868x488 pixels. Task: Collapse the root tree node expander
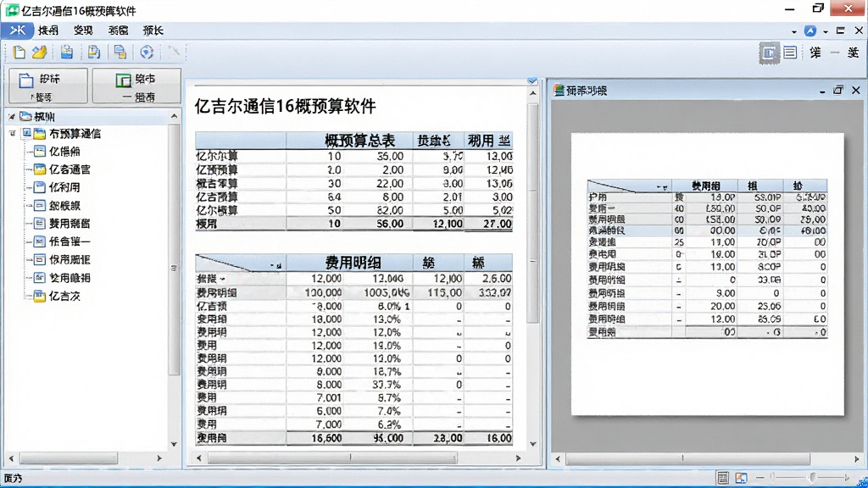pos(12,117)
